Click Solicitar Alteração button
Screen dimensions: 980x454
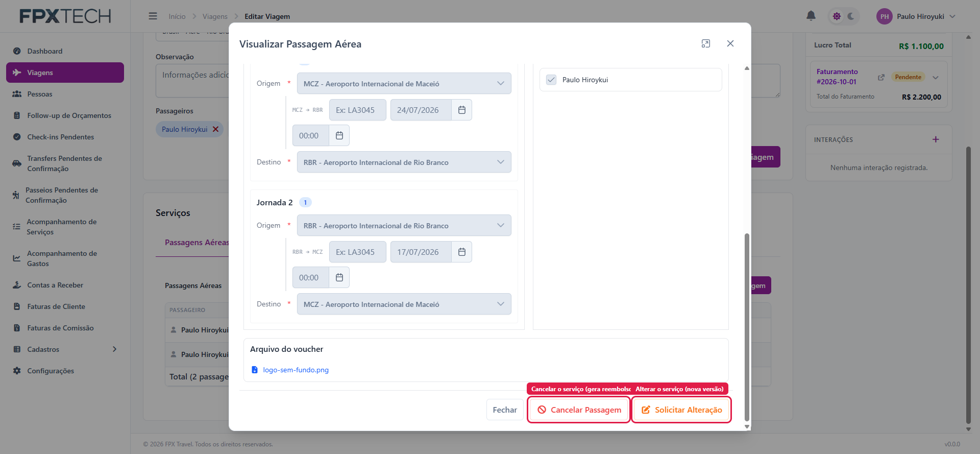coord(681,410)
